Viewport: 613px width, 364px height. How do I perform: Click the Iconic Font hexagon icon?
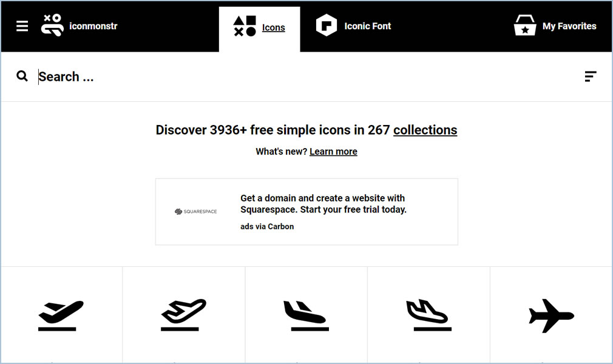coord(326,25)
